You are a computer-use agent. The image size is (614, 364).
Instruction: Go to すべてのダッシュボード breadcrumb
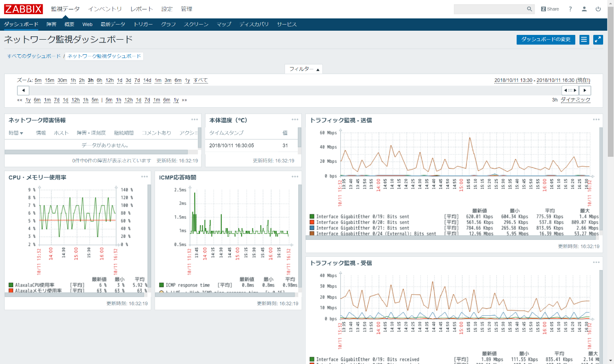34,56
